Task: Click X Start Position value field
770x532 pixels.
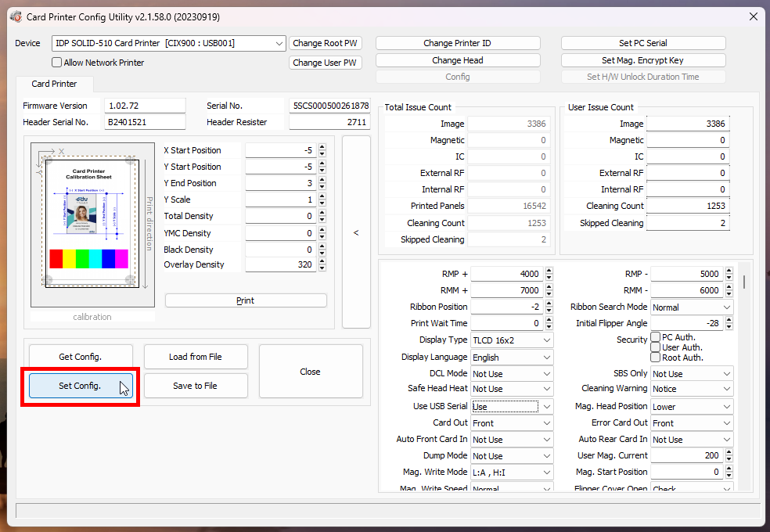Action: pos(281,150)
